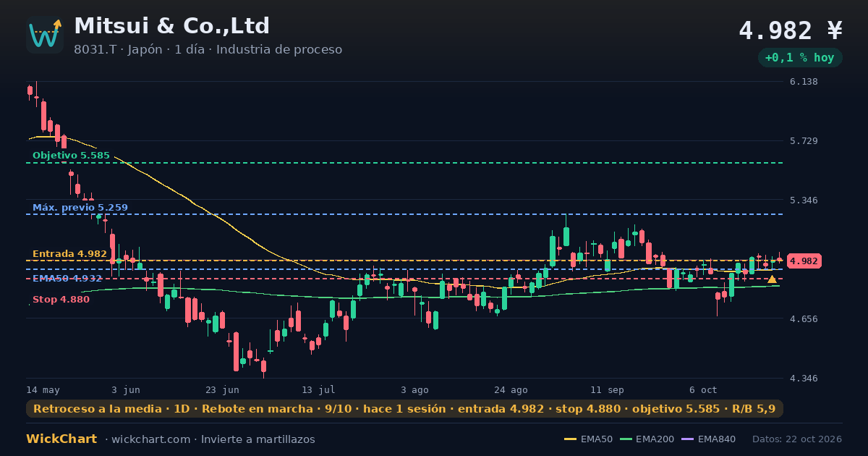Click the 3 ago date label

point(414,390)
